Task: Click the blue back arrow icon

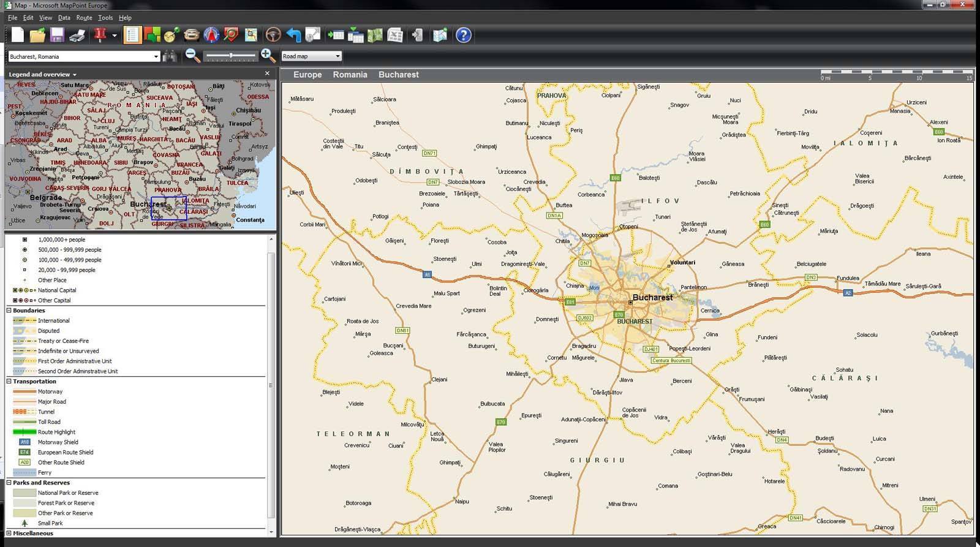Action: click(x=293, y=35)
